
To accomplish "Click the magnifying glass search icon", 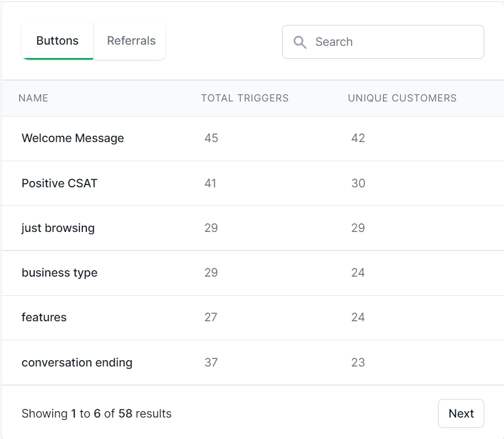I will pyautogui.click(x=300, y=42).
